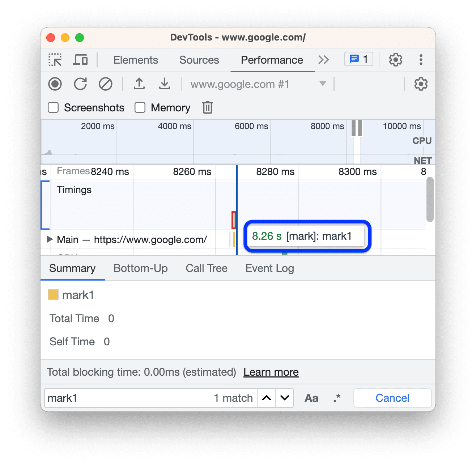Switch to the Event Log tab
This screenshot has height=465, width=476.
(x=269, y=268)
